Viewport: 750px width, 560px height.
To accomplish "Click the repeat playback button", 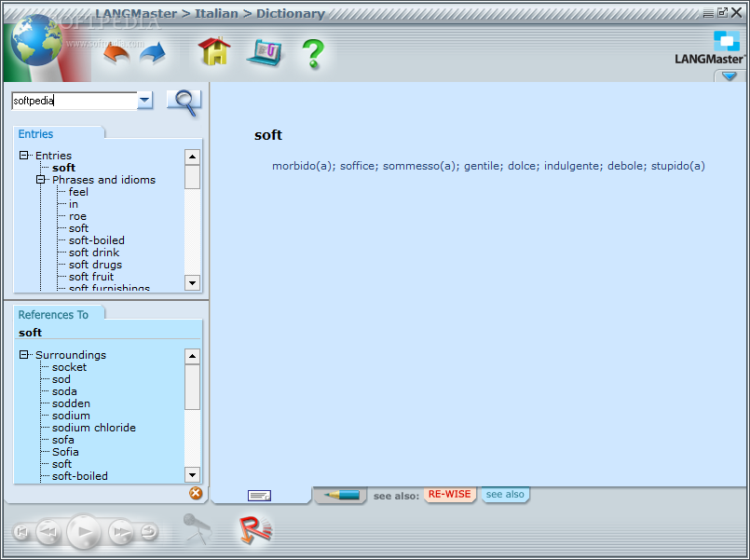I will click(149, 531).
